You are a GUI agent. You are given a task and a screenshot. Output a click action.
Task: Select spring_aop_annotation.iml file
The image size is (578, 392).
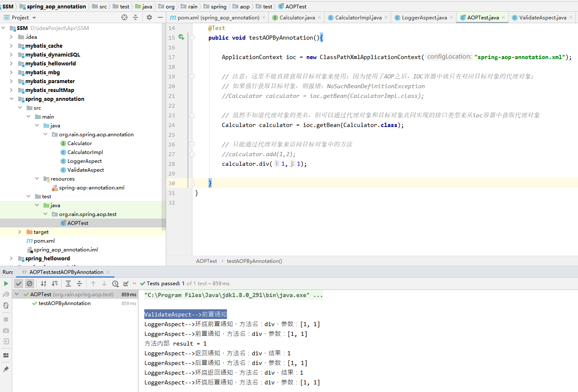tap(65, 249)
